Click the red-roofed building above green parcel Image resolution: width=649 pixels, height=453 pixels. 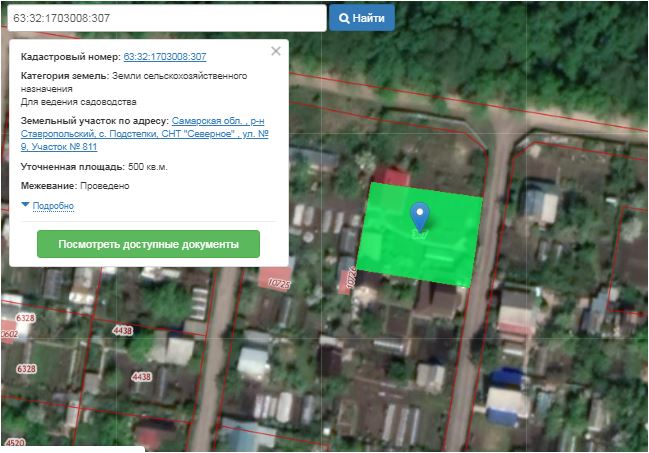390,177
